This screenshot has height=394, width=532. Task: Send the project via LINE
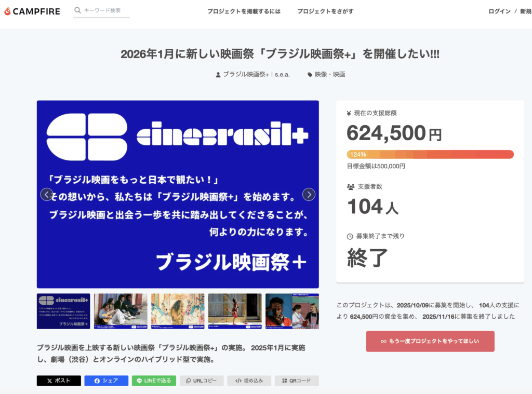coord(154,381)
